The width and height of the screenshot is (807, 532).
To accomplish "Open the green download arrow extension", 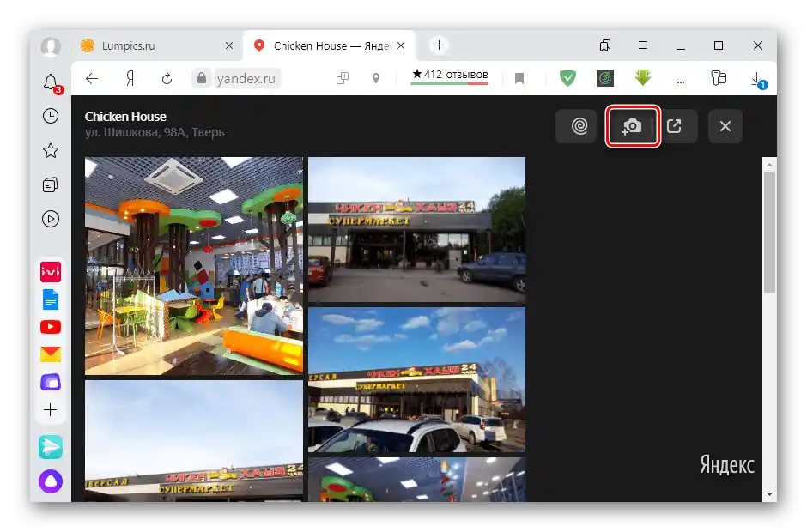I will (x=643, y=78).
